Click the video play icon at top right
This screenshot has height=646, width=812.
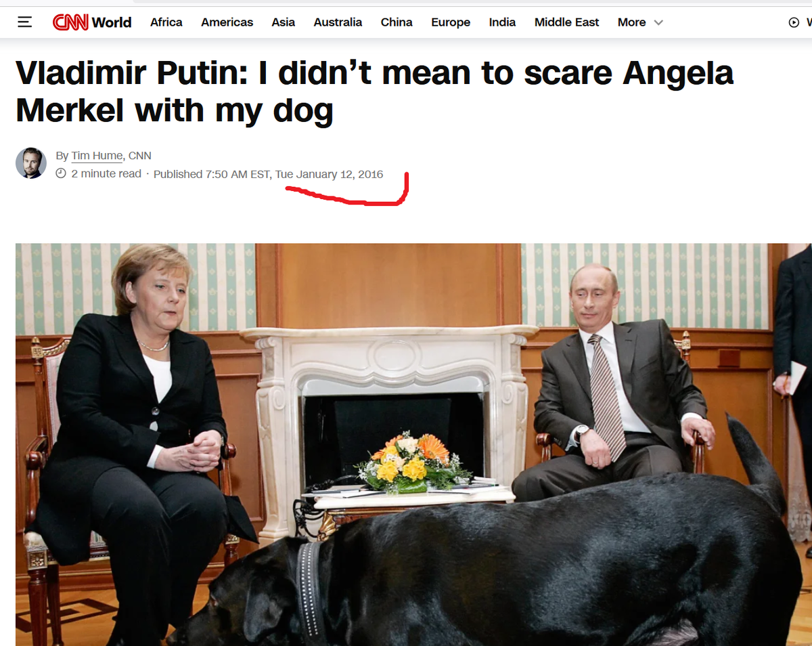point(794,22)
